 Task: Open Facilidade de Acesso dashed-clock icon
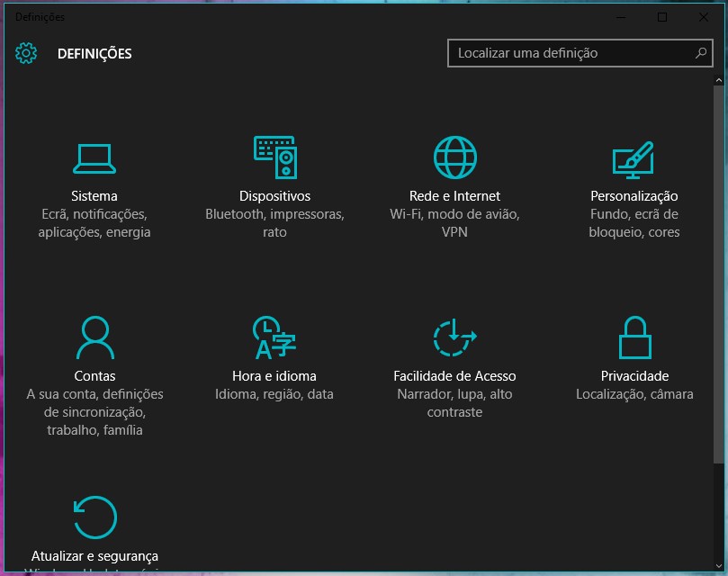click(x=455, y=337)
